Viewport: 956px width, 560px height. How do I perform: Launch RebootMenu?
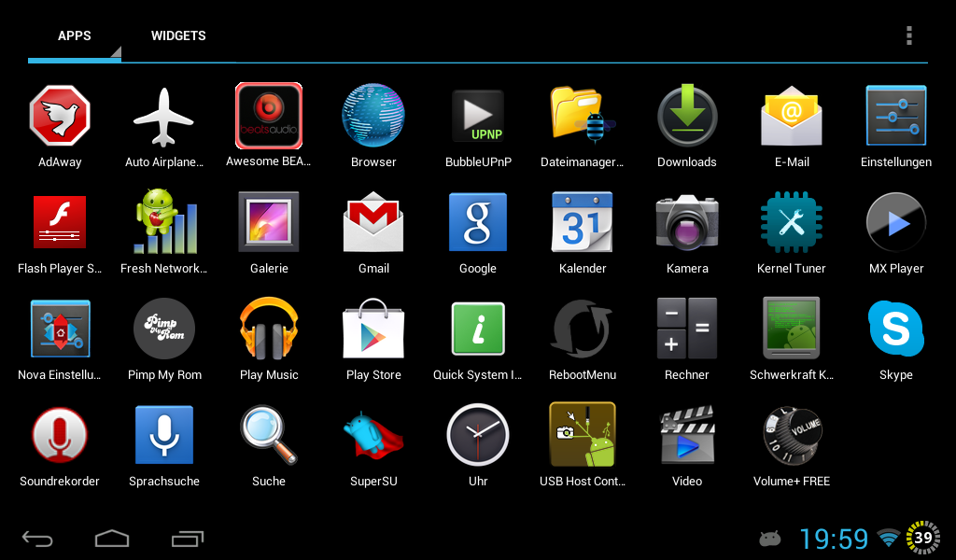[583, 329]
